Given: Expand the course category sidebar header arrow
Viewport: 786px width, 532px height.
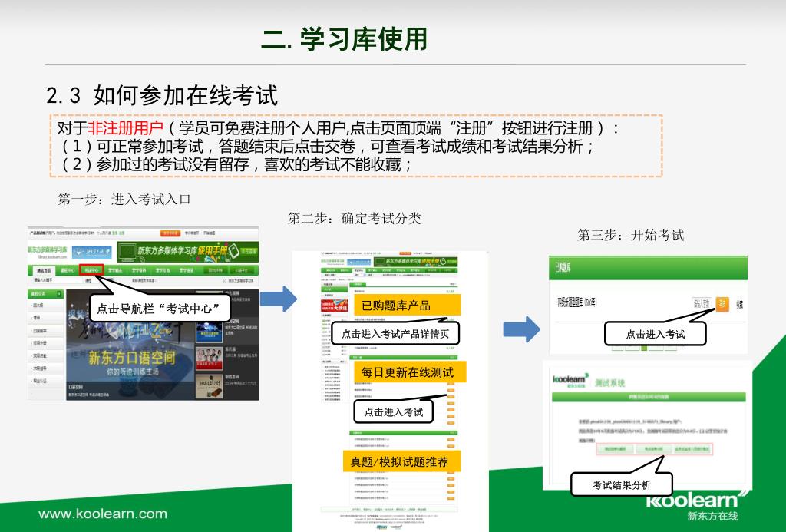Looking at the screenshot, I should tap(59, 294).
